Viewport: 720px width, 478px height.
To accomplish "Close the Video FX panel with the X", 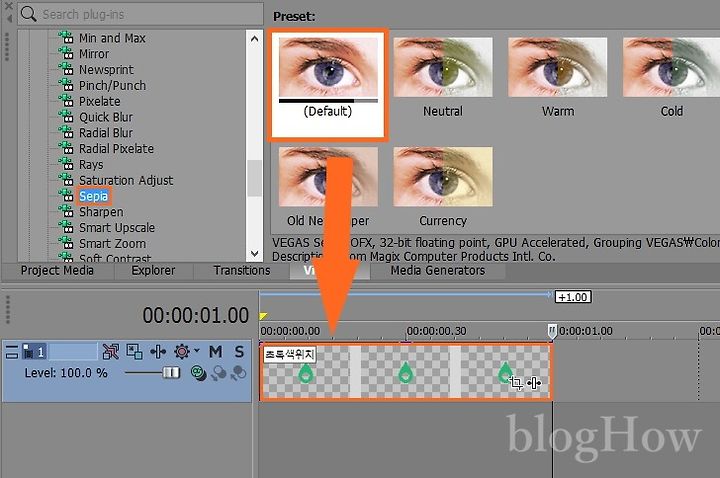I will tap(8, 6).
